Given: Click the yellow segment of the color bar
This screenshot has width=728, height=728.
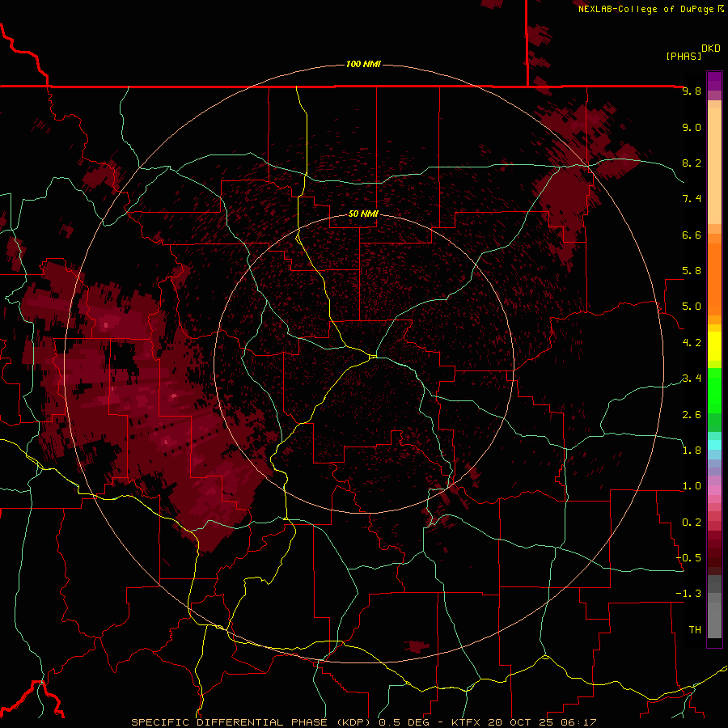Looking at the screenshot, I should click(x=714, y=346).
